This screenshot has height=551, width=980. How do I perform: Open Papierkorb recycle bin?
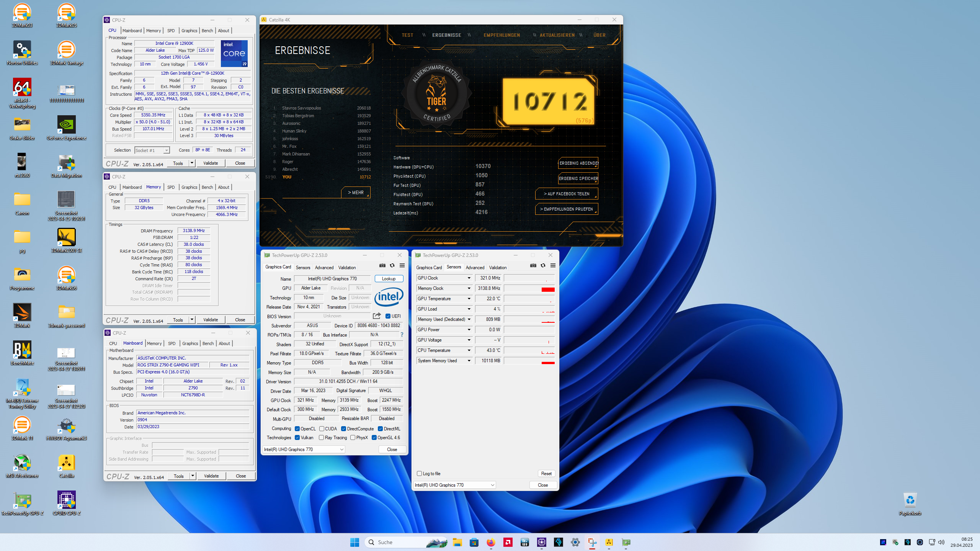[910, 503]
